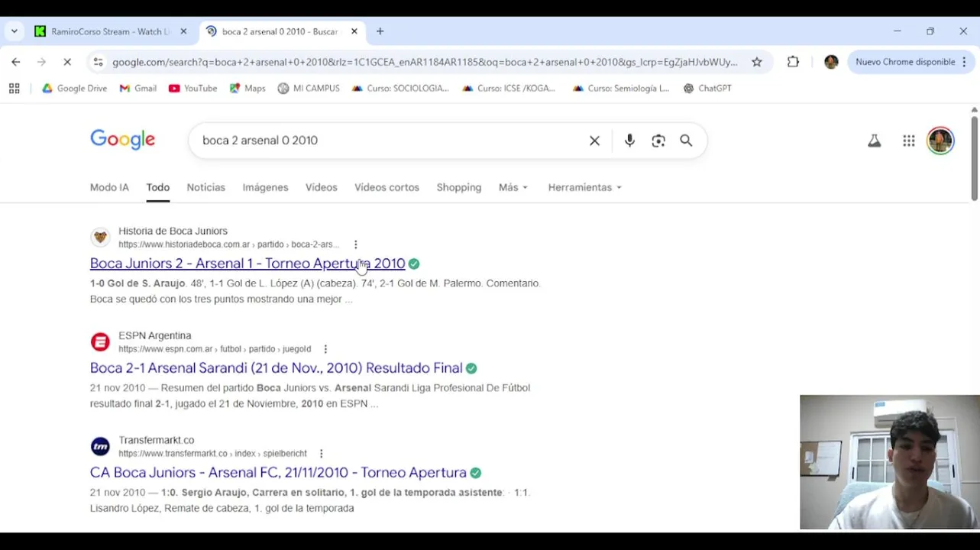
Task: Click 'Transfermarkt.co' site name
Action: point(157,440)
